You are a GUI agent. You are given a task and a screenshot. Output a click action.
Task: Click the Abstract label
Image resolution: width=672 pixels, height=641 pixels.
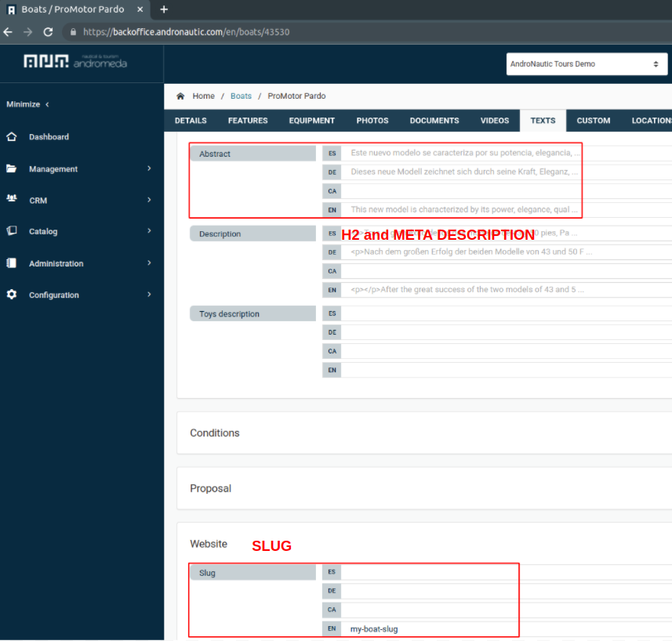click(x=252, y=154)
